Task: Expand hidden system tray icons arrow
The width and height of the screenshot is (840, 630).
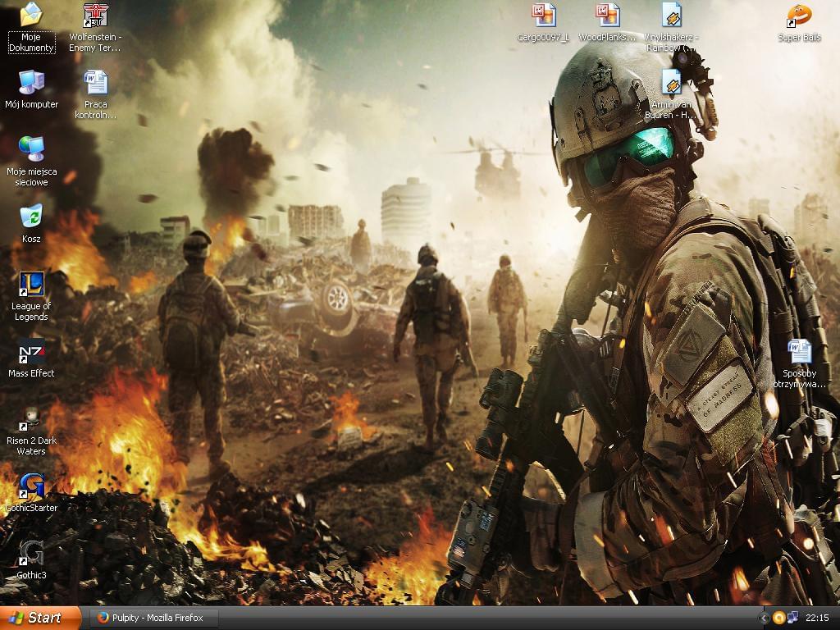Action: (765, 619)
